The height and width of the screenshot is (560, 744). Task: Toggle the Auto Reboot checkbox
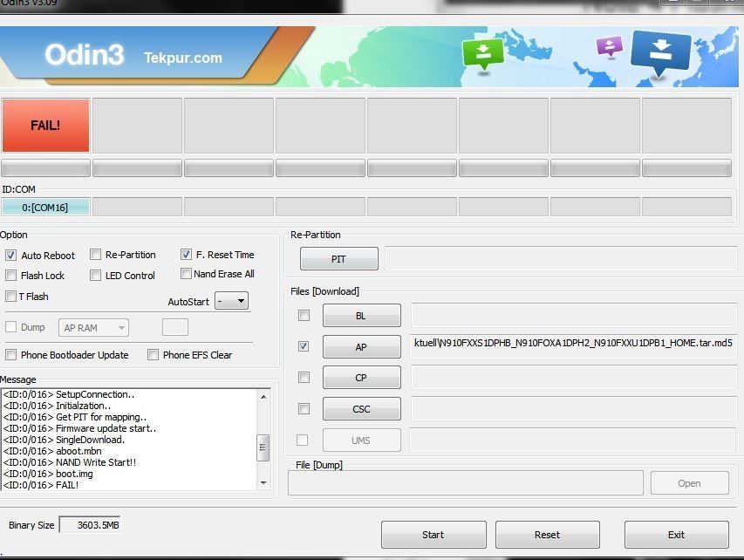pyautogui.click(x=11, y=256)
